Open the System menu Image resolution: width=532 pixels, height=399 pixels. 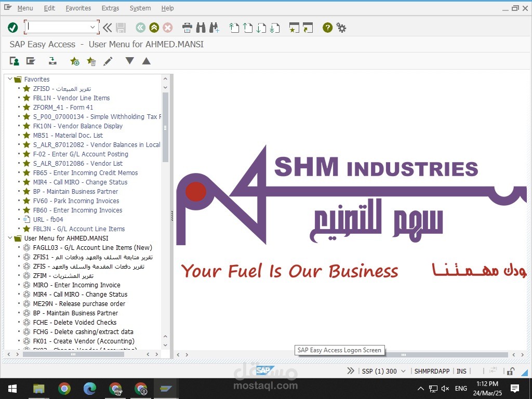[140, 8]
